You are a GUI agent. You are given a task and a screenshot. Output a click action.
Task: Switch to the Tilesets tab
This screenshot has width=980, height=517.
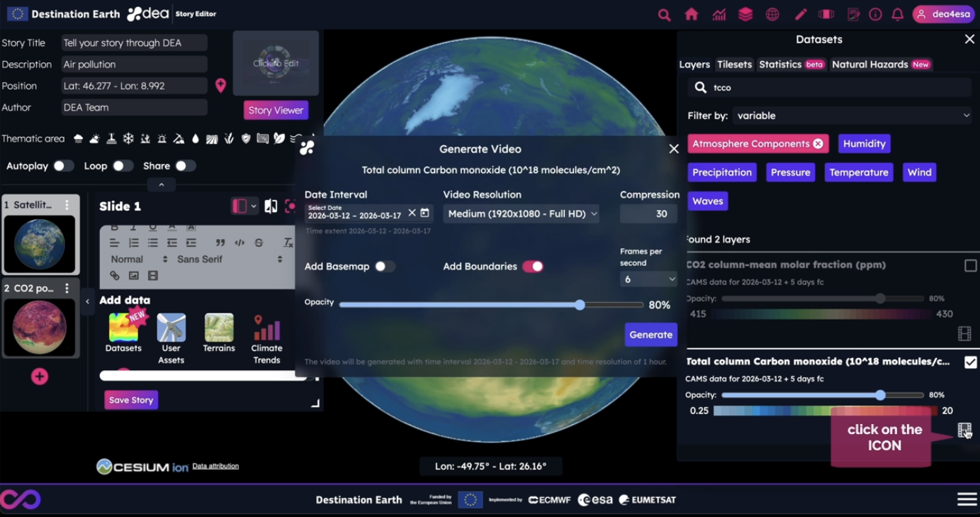point(734,65)
